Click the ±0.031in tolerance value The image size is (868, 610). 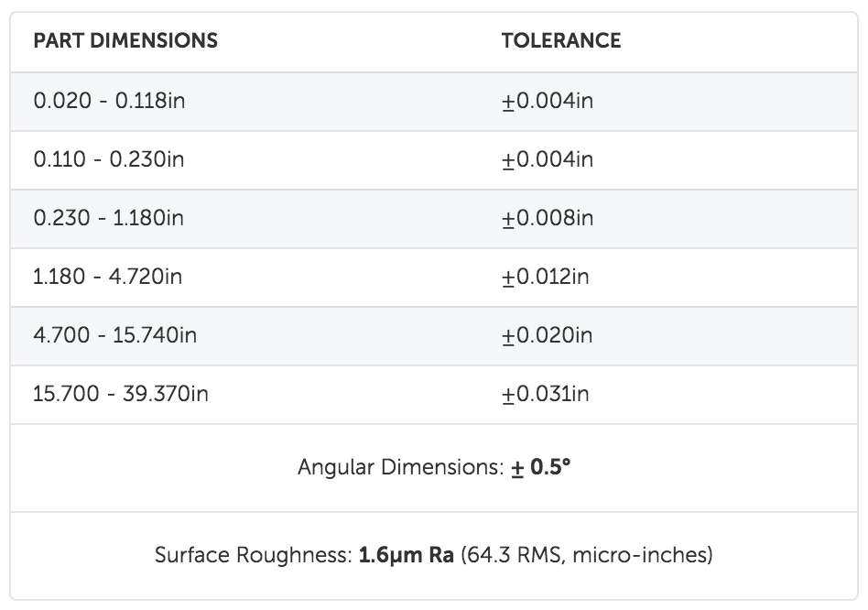tap(546, 394)
